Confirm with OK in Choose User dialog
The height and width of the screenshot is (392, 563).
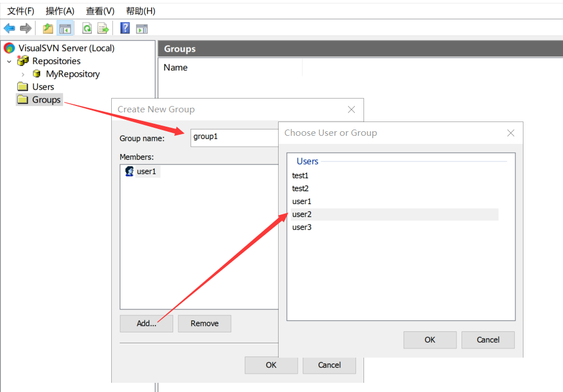[x=430, y=340]
